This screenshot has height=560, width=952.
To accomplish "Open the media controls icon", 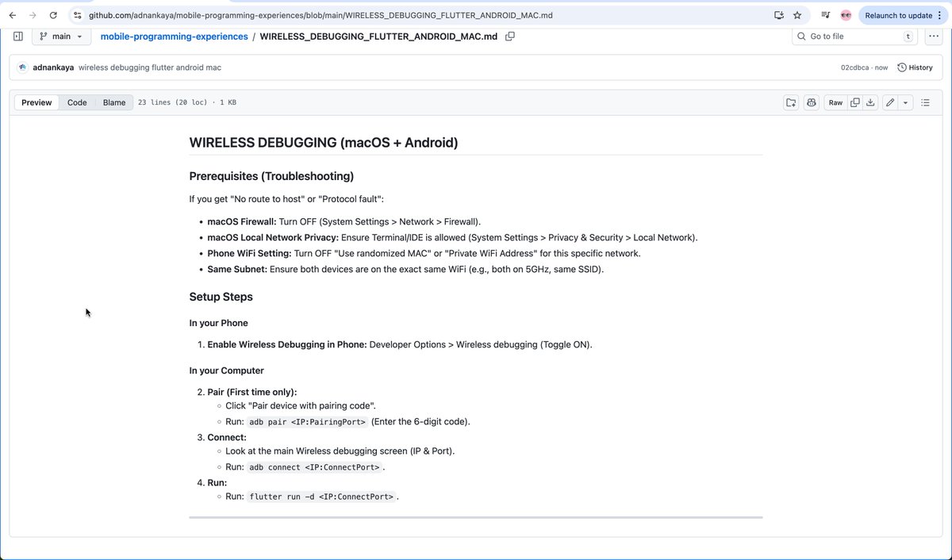I will (x=826, y=15).
